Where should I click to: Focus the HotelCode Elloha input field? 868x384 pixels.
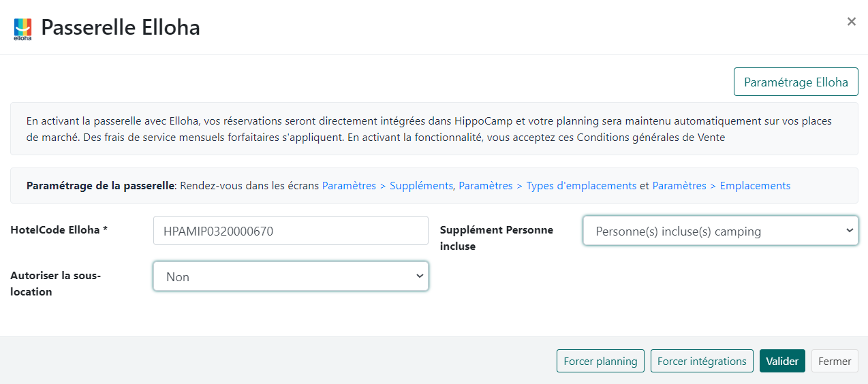coord(290,231)
